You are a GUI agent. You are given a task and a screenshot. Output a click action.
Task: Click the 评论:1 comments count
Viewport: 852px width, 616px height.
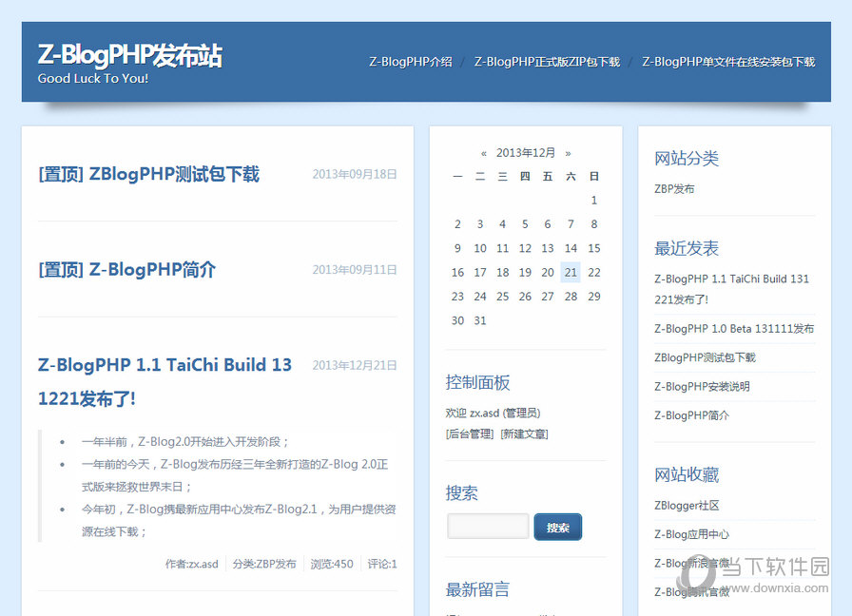pyautogui.click(x=382, y=564)
